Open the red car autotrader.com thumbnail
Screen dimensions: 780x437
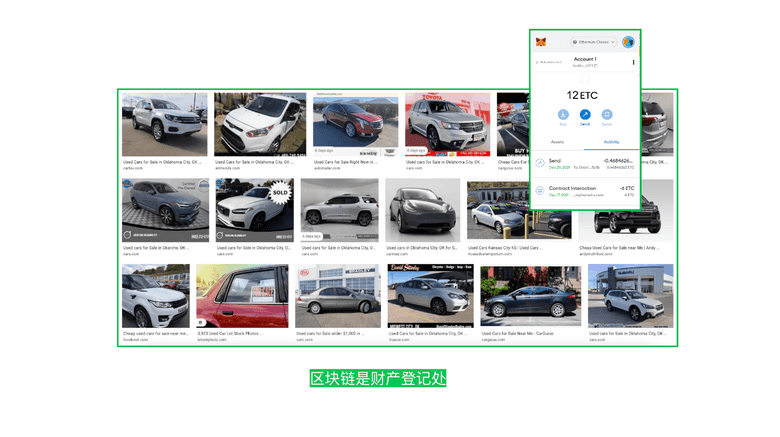[355, 124]
